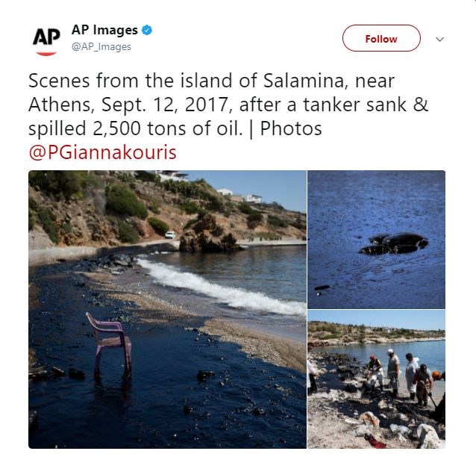Viewport: 476px width, 454px height.
Task: Click the word Photos before the mention
Action: coord(291,128)
